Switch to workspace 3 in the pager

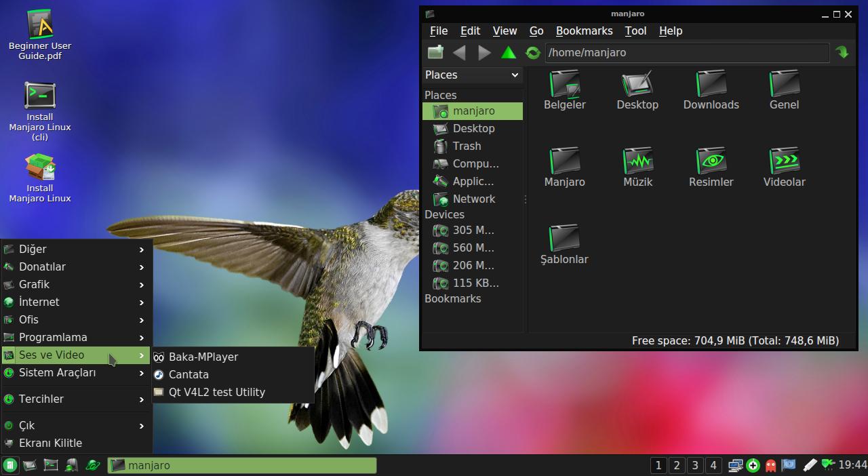(695, 465)
